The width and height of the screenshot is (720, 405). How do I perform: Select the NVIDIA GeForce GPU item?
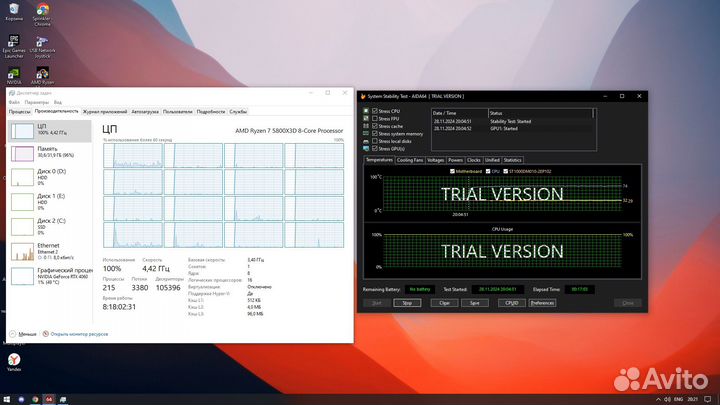(x=50, y=276)
